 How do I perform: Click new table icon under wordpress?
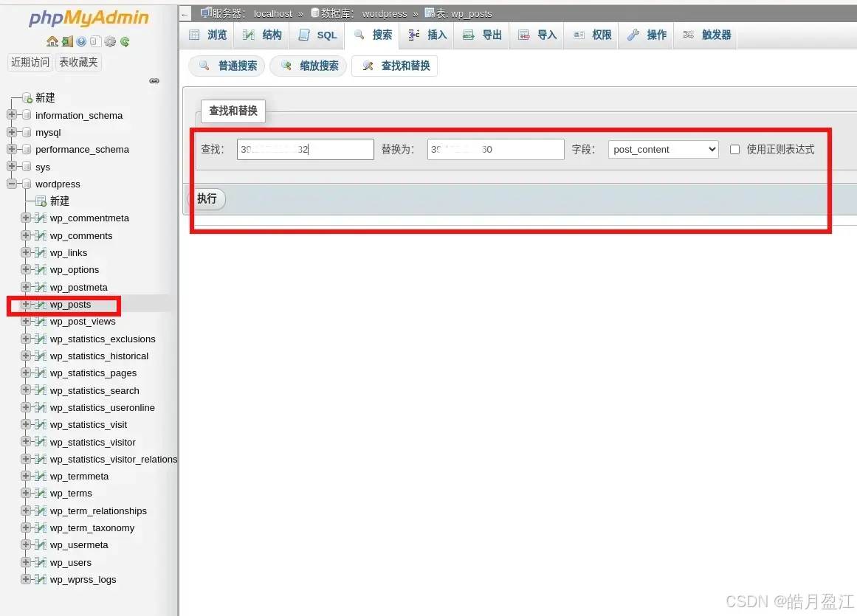[41, 201]
